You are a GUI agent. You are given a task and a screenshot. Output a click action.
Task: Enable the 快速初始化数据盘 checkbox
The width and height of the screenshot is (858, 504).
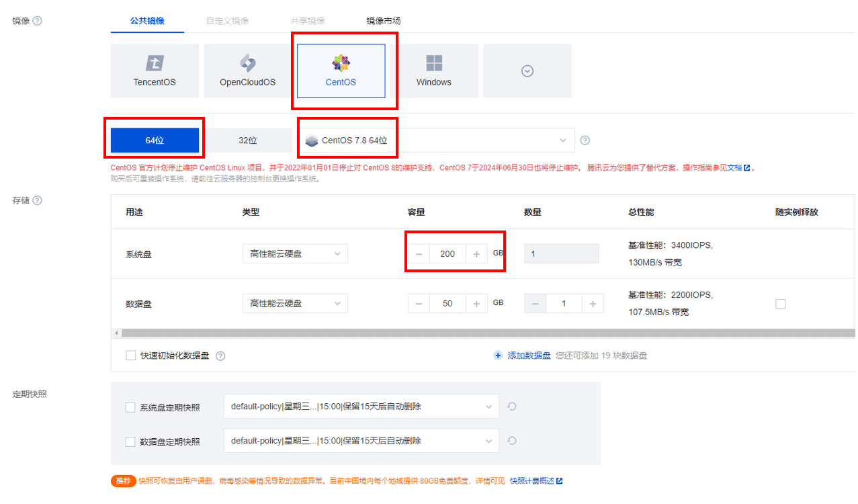131,355
